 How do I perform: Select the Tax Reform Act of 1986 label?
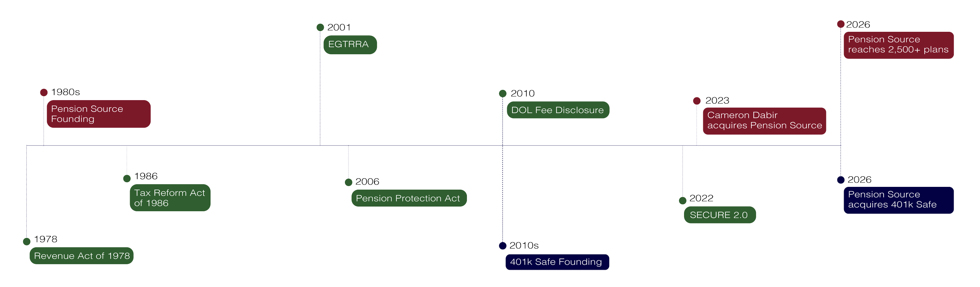[x=170, y=197]
